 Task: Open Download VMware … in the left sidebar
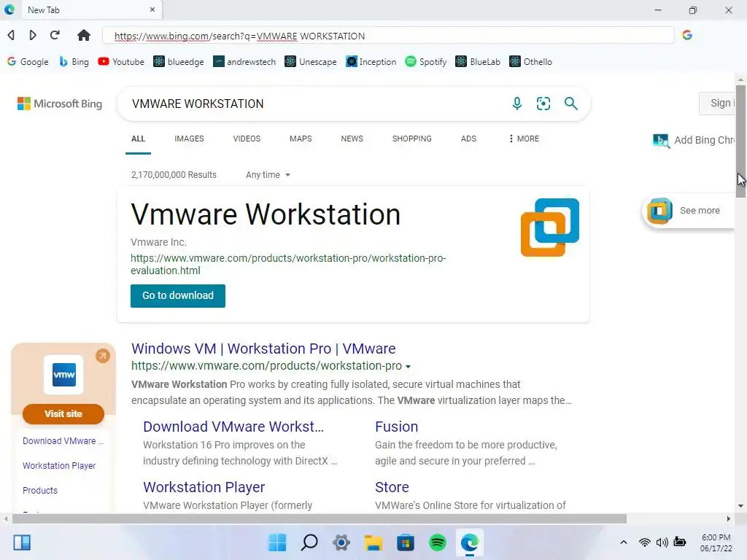pos(63,441)
